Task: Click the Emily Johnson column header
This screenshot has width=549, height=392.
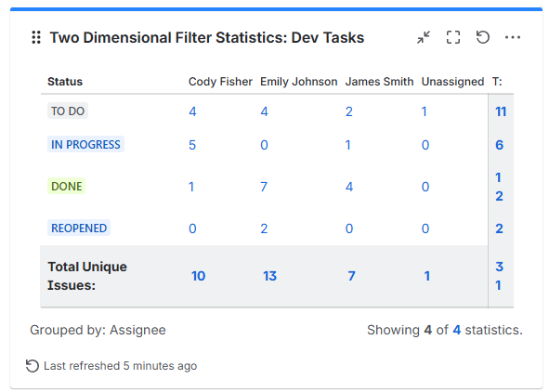Action: (x=299, y=82)
